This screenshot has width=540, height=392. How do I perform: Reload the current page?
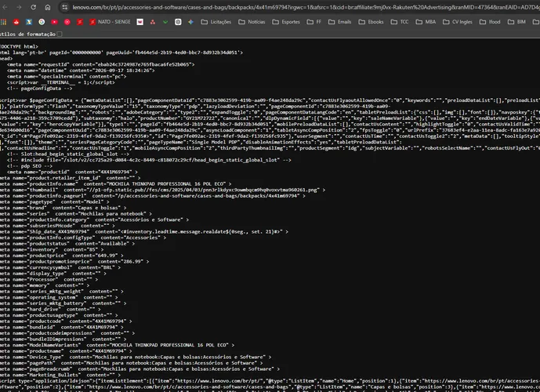[34, 7]
